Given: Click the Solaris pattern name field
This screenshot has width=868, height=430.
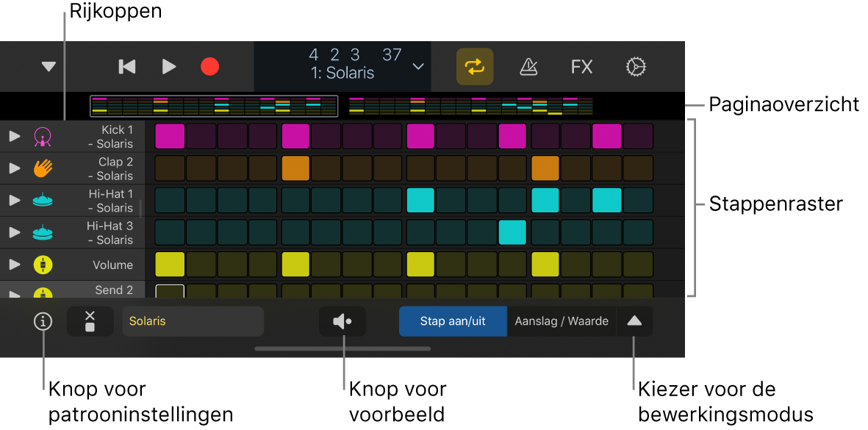Looking at the screenshot, I should (193, 321).
